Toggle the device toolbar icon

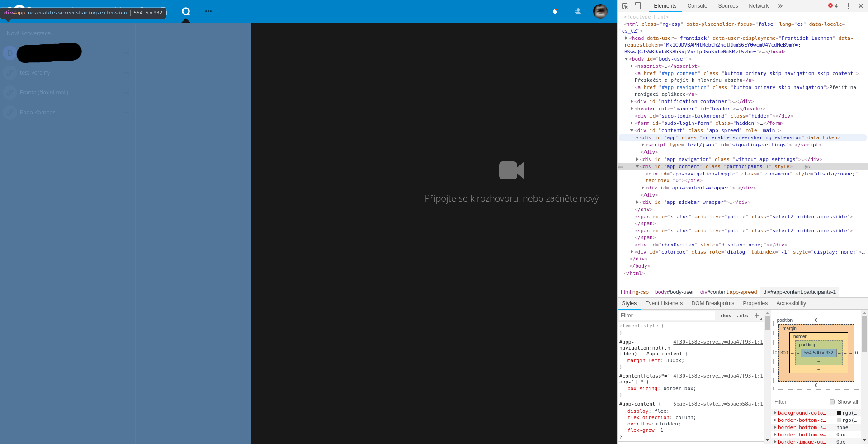coord(637,6)
